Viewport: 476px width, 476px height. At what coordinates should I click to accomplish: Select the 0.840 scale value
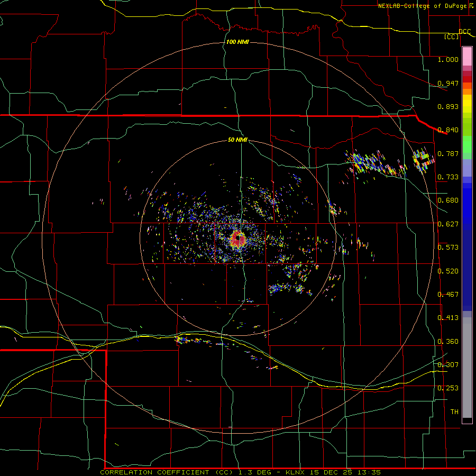coord(448,130)
